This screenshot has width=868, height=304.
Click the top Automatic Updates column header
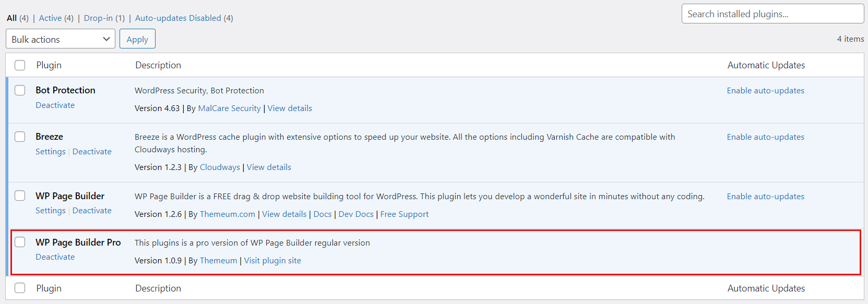coord(766,65)
